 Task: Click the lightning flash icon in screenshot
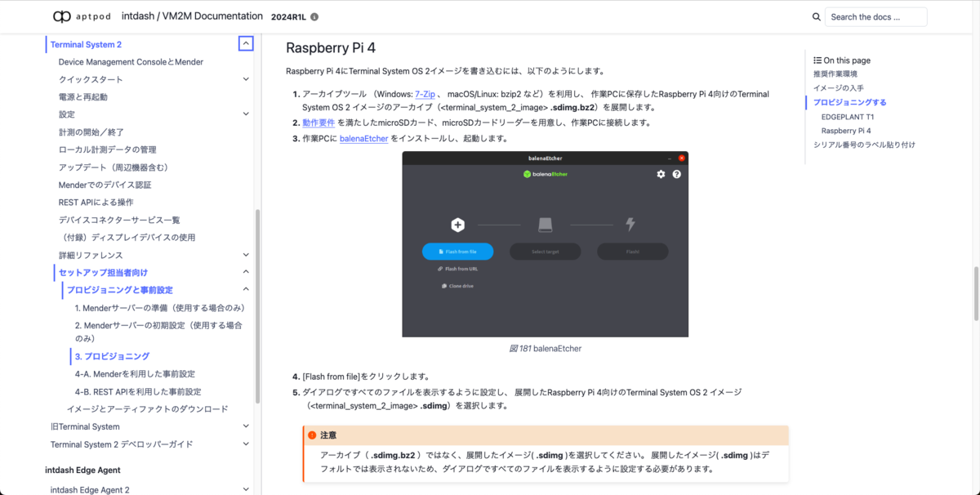[630, 225]
